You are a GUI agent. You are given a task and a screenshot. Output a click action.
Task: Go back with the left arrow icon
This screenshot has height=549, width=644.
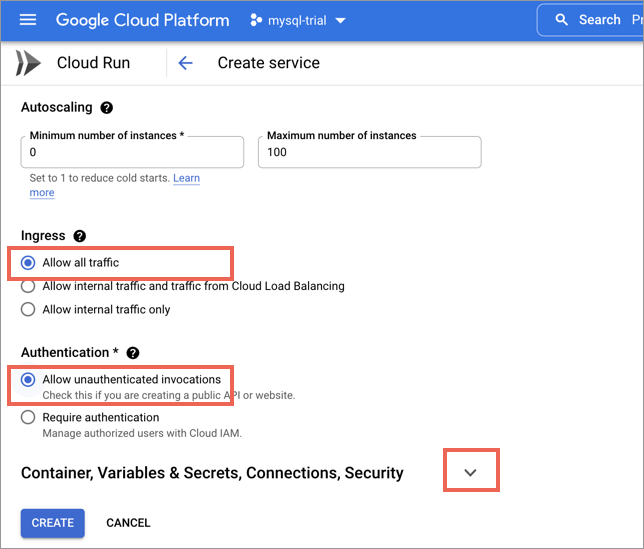coord(185,63)
